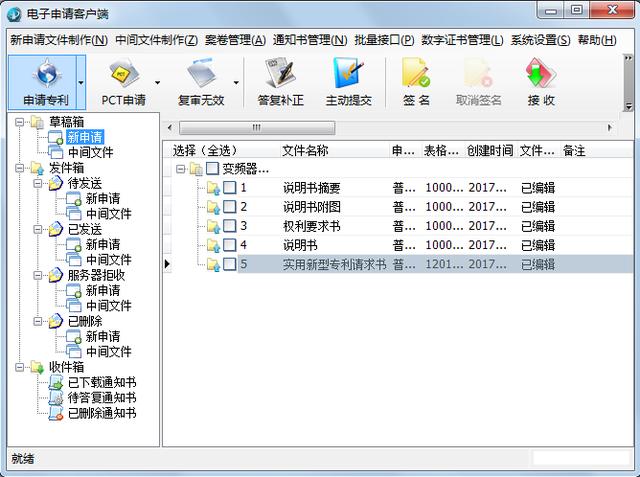640x477 pixels.
Task: Click the horizontal scrollbar thumb
Action: coord(257,128)
